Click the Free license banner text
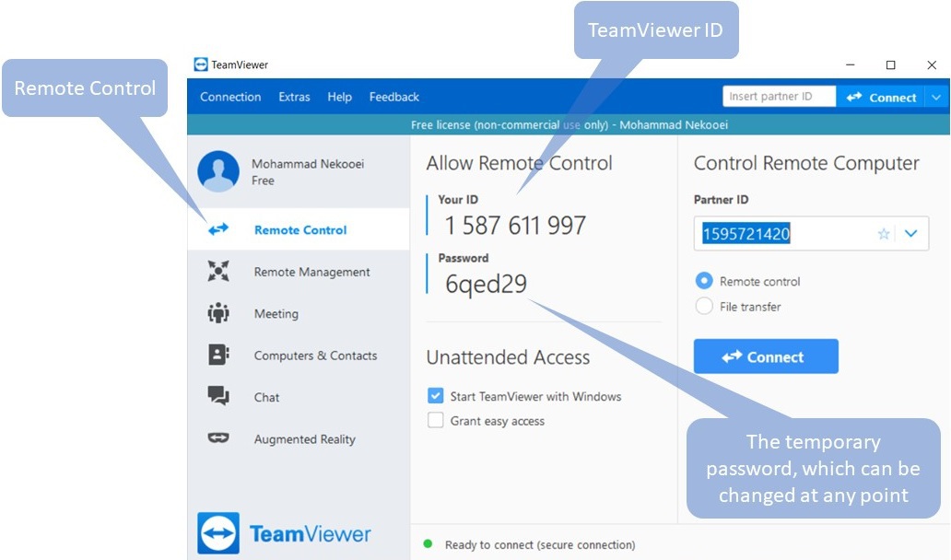 (x=569, y=125)
